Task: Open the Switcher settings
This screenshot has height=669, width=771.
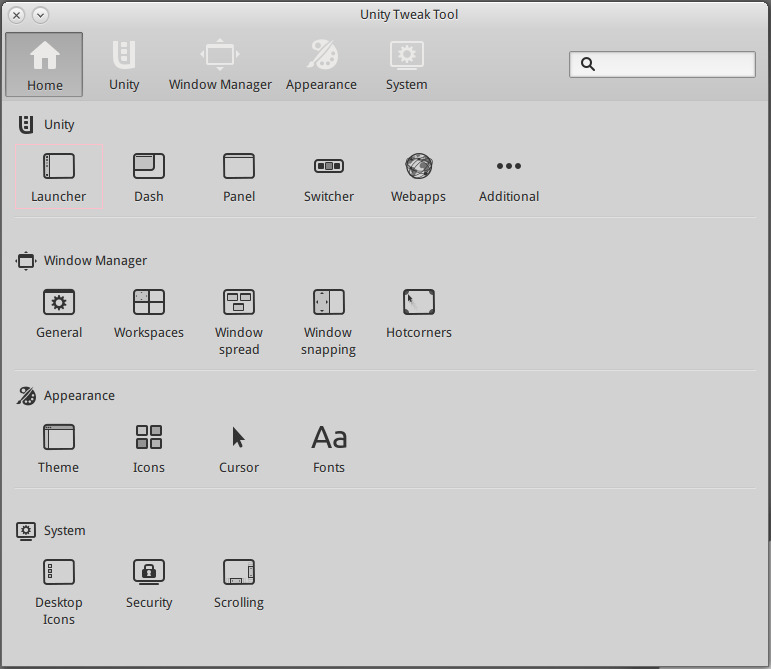Action: click(x=329, y=167)
